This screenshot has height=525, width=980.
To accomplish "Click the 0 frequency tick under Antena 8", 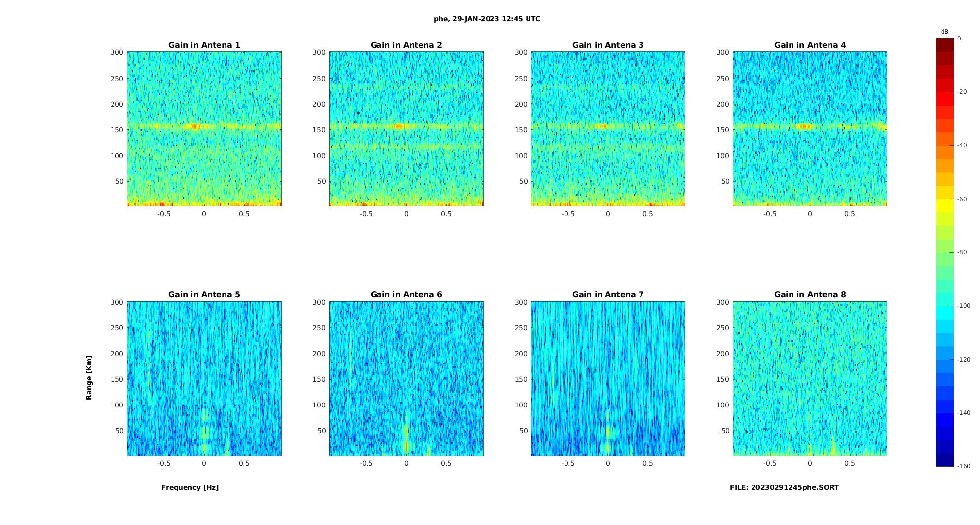I will [x=810, y=463].
